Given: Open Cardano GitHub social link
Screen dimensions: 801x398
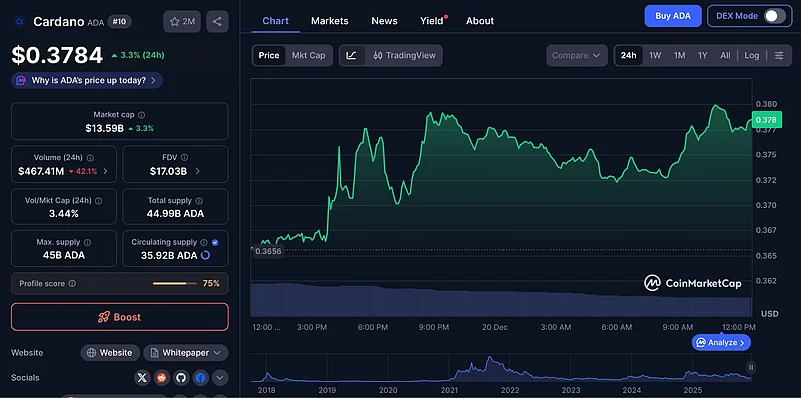Looking at the screenshot, I should tap(181, 378).
